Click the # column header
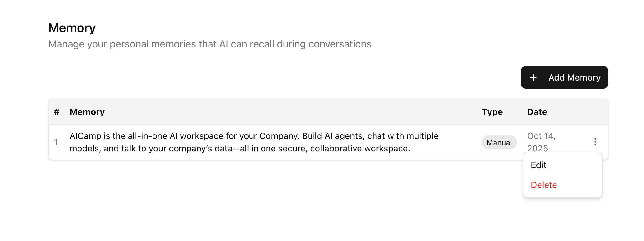 coord(57,112)
